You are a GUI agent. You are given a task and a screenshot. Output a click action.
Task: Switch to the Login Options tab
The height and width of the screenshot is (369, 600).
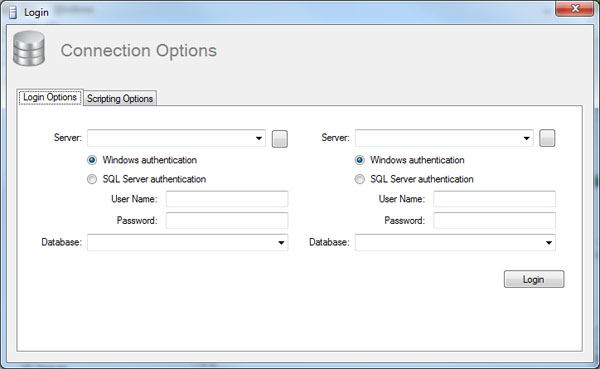coord(50,97)
